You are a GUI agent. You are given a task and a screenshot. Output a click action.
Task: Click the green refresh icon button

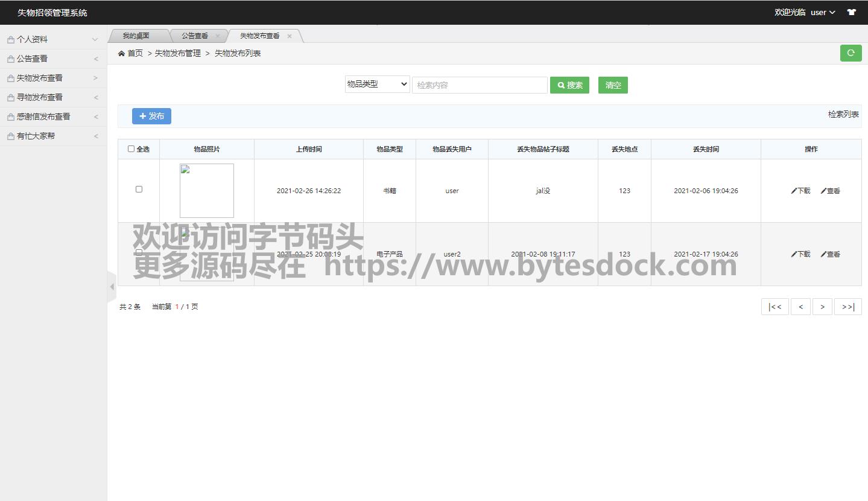click(851, 53)
